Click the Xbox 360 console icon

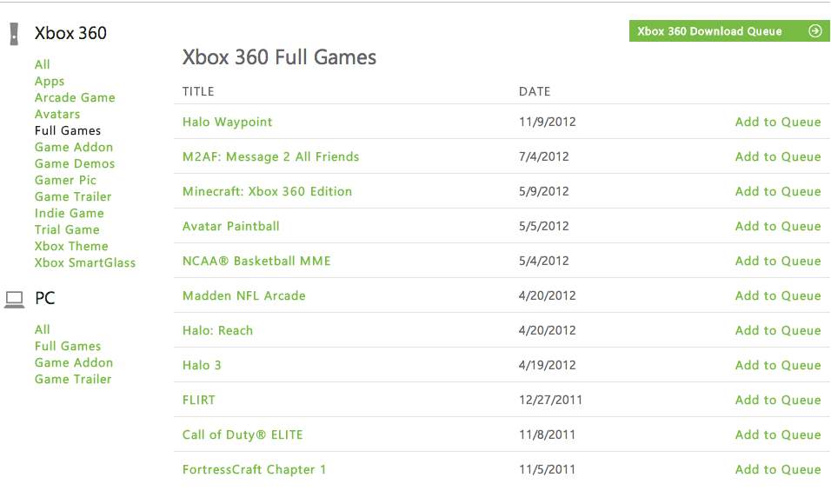click(14, 34)
